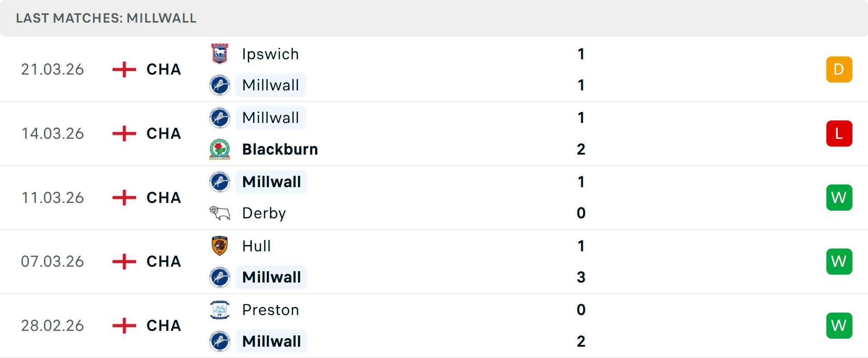Click the yellow D result badge
Screen dimensions: 868x358
839,69
